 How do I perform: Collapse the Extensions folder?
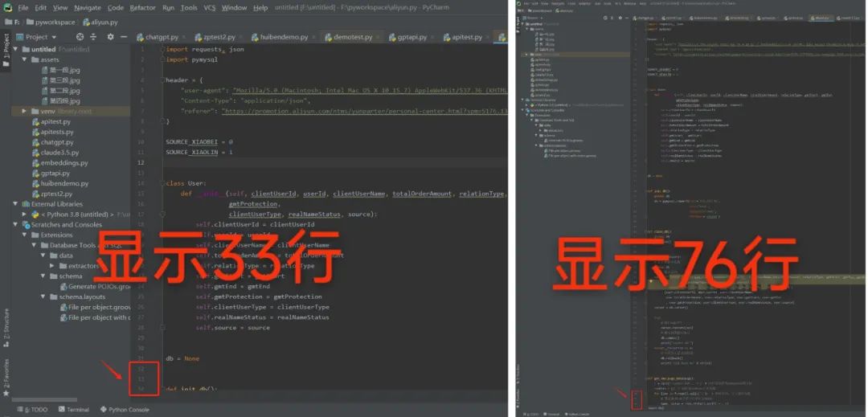[24, 235]
